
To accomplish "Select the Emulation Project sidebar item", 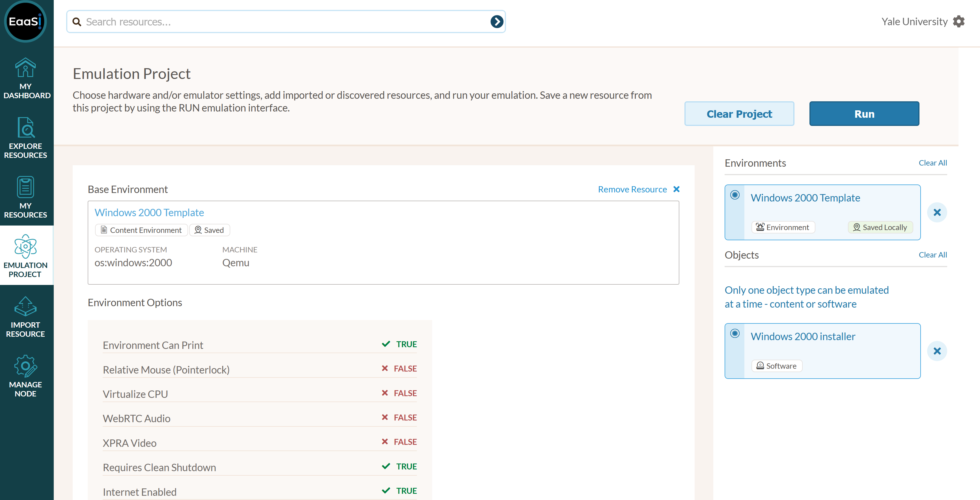I will 26,256.
